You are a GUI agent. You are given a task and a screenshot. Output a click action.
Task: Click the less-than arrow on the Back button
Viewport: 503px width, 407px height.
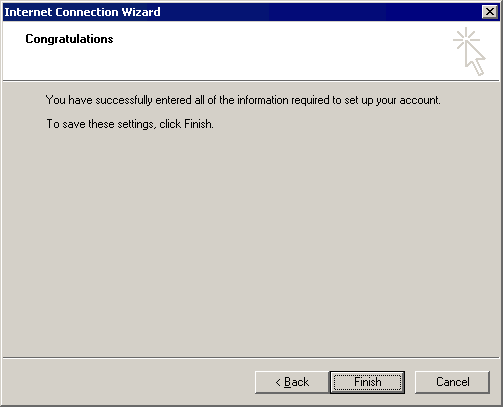click(278, 382)
